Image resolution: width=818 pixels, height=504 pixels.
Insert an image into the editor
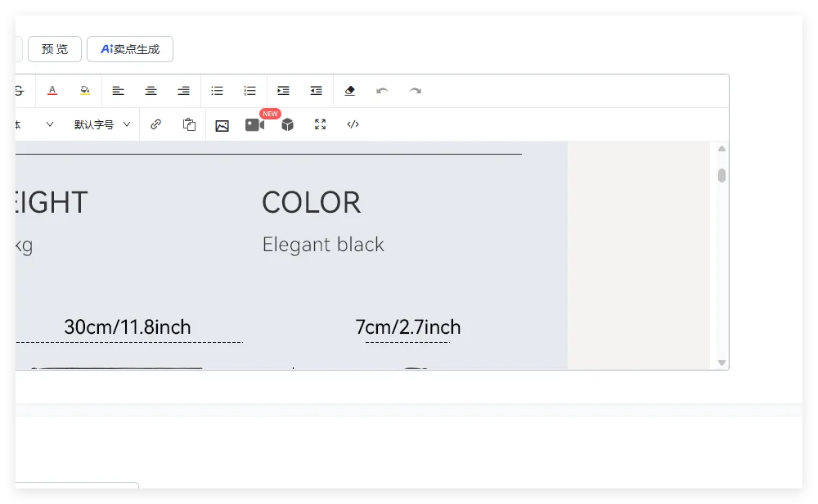pyautogui.click(x=222, y=125)
